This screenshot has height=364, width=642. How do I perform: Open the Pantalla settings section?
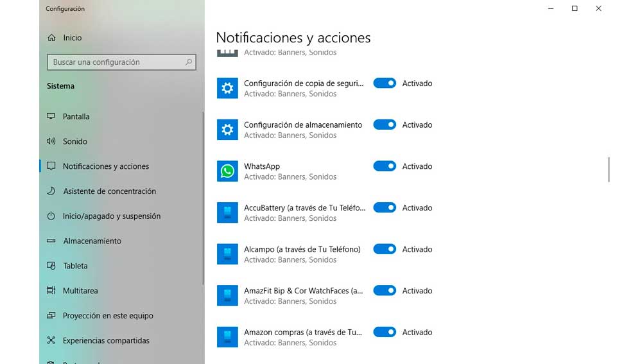pos(76,117)
